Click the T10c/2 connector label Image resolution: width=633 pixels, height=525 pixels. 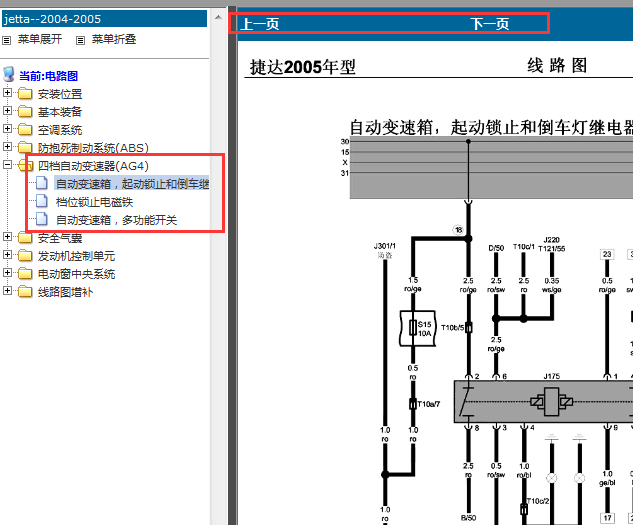[x=538, y=501]
